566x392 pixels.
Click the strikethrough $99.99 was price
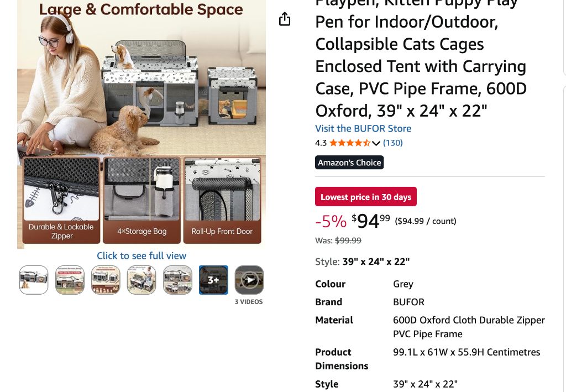click(348, 241)
